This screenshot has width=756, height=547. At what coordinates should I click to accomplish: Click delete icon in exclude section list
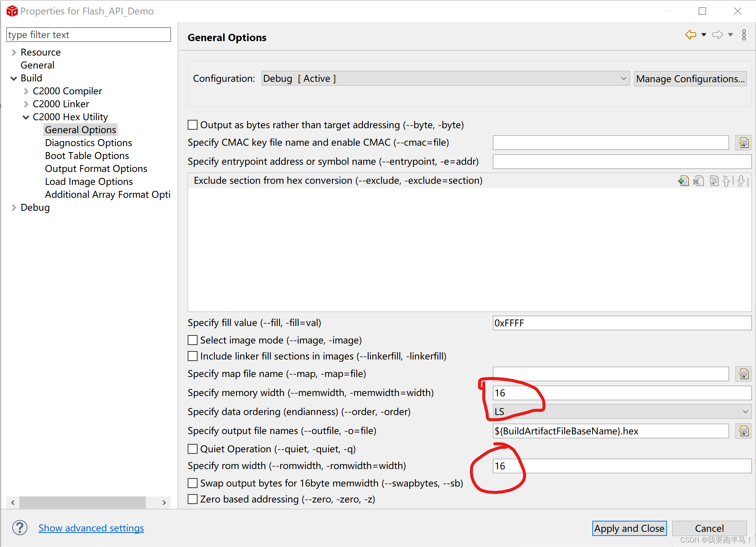[699, 181]
